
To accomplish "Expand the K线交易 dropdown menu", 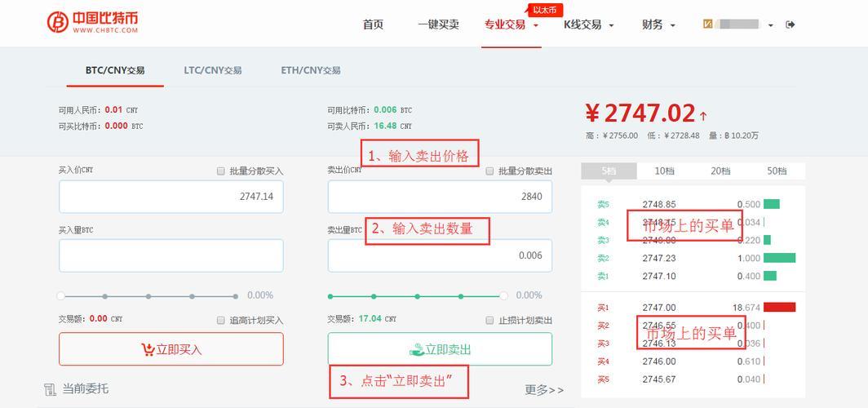I will pyautogui.click(x=589, y=24).
